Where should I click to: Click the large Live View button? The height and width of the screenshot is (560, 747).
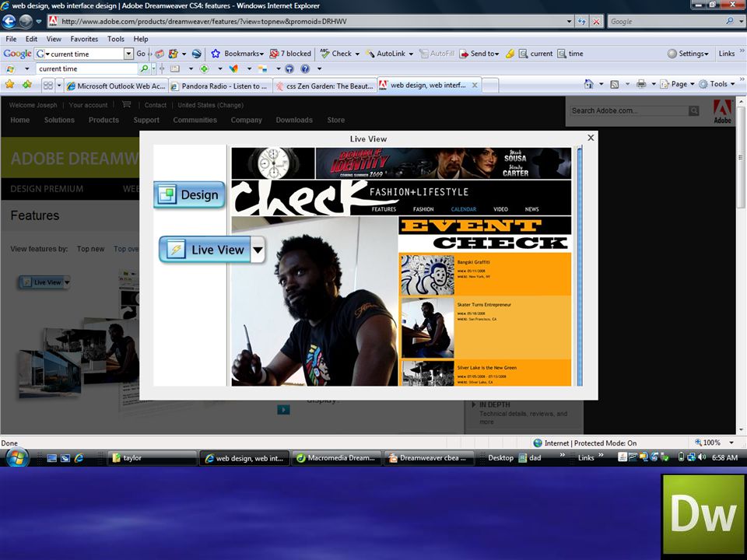[205, 250]
